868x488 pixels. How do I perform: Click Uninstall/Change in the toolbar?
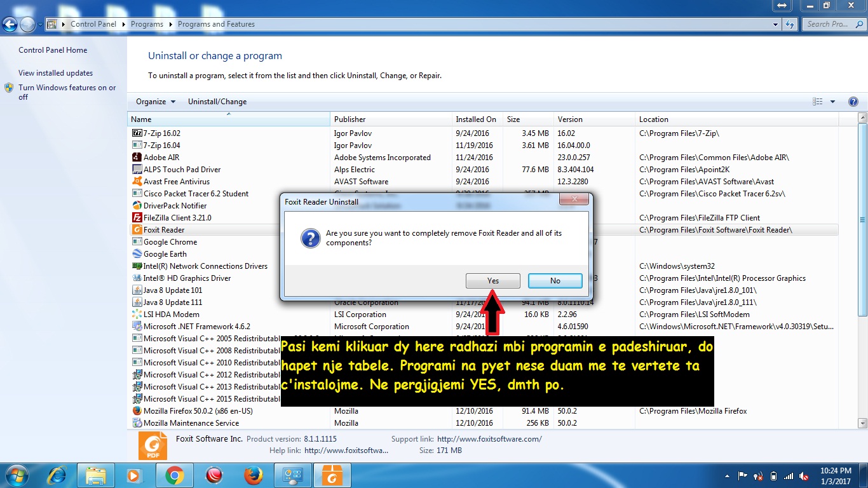point(217,102)
